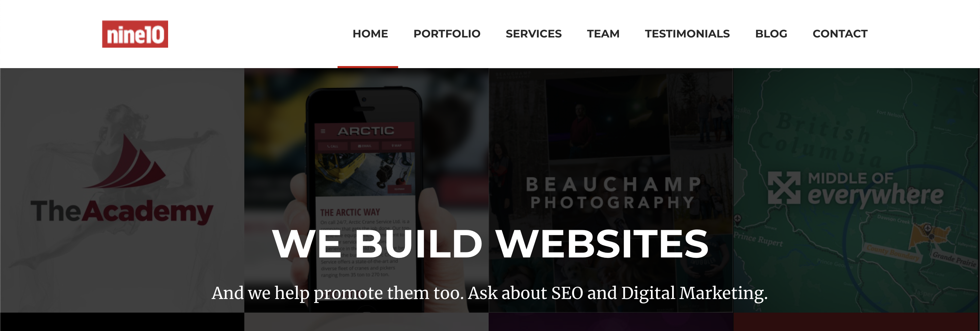The image size is (980, 331).
Task: Click the dark red tile in the bottom row
Action: click(x=856, y=322)
